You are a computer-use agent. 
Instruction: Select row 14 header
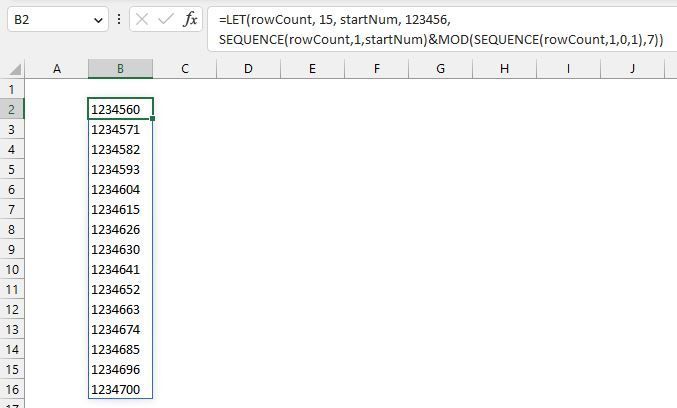pos(12,349)
